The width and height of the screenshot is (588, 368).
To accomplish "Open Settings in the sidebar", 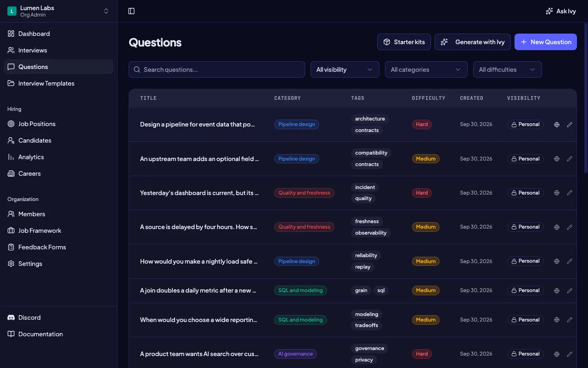I will click(58, 264).
